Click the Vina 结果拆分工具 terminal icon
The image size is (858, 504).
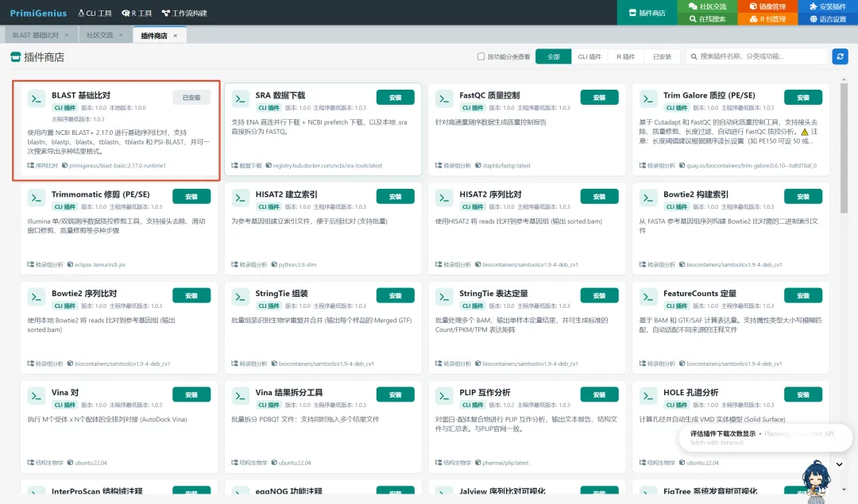point(240,396)
